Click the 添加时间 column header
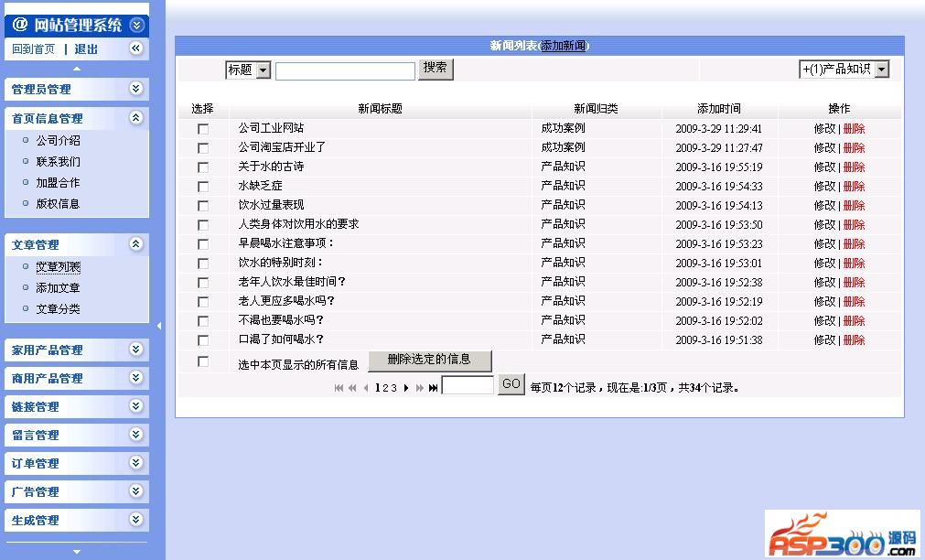 (x=719, y=109)
